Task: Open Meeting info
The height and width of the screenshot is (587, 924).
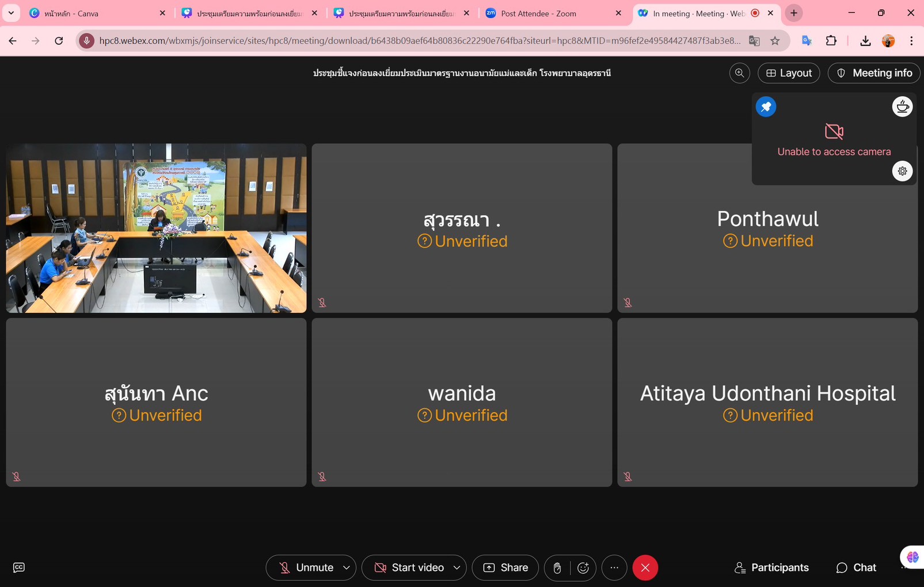Action: pyautogui.click(x=874, y=73)
